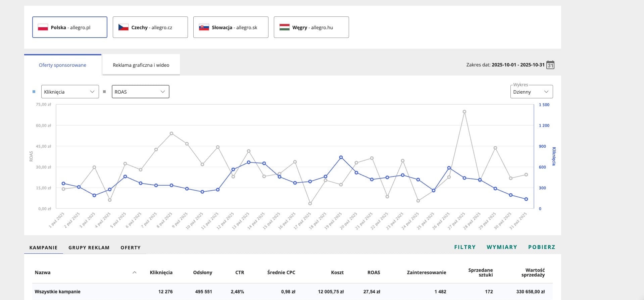Download report with Pobierz

[542, 247]
